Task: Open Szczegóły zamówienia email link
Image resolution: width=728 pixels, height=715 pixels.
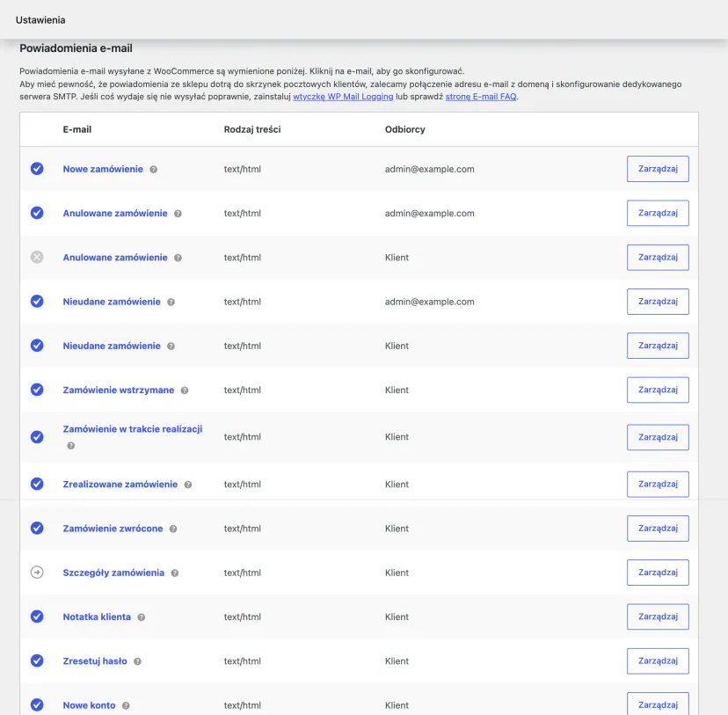Action: click(x=113, y=573)
